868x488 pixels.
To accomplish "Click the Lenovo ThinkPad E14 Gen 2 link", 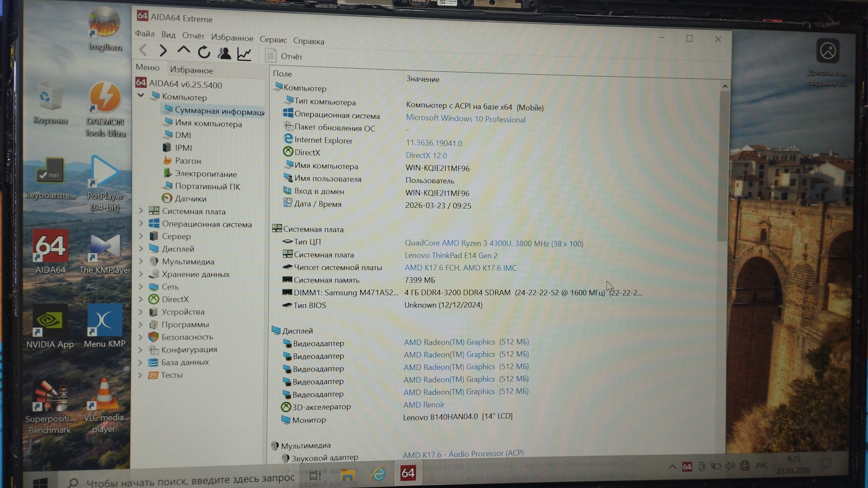I will [x=451, y=255].
